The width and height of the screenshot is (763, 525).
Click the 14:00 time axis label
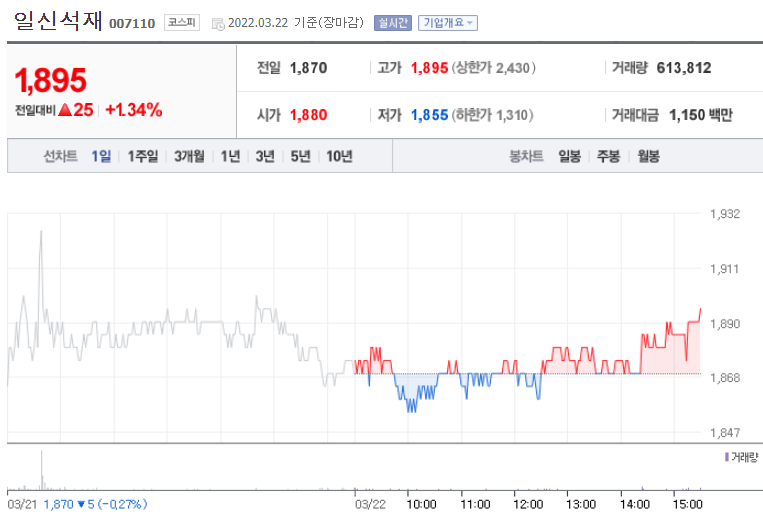point(635,504)
